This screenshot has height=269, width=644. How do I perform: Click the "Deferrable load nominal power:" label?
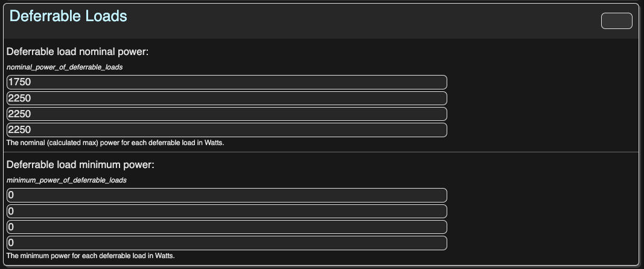(x=77, y=51)
